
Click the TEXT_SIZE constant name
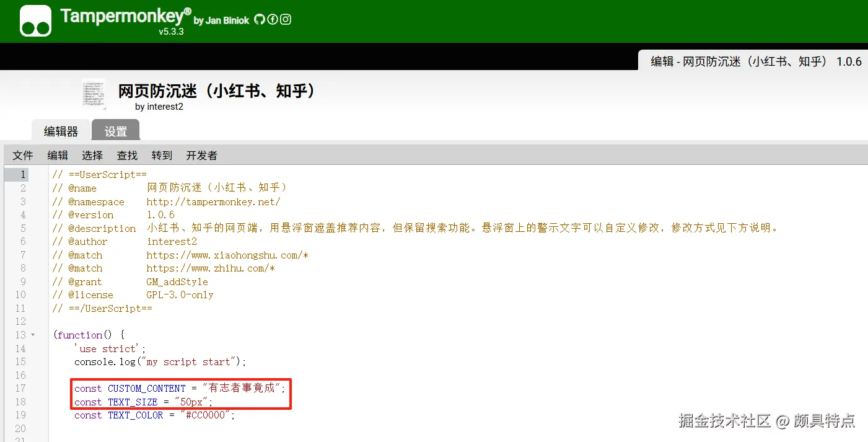[133, 402]
